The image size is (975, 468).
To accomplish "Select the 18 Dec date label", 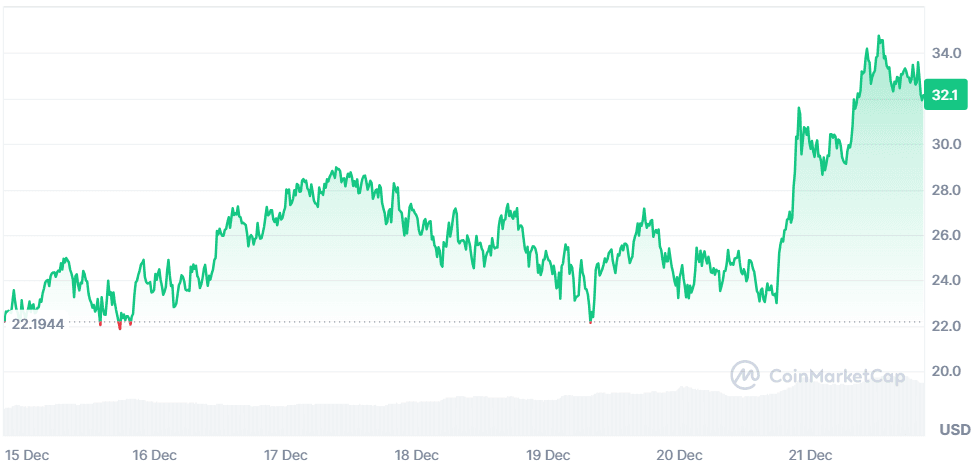I will coord(416,454).
